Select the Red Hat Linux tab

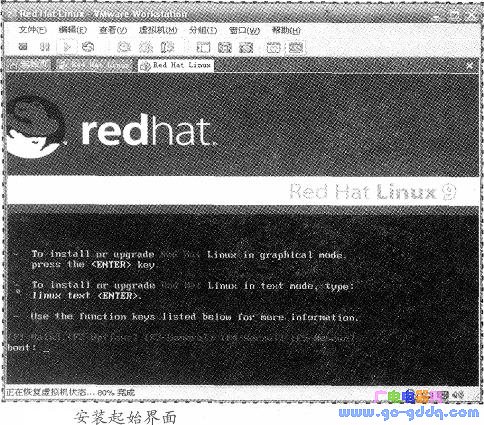(176, 65)
